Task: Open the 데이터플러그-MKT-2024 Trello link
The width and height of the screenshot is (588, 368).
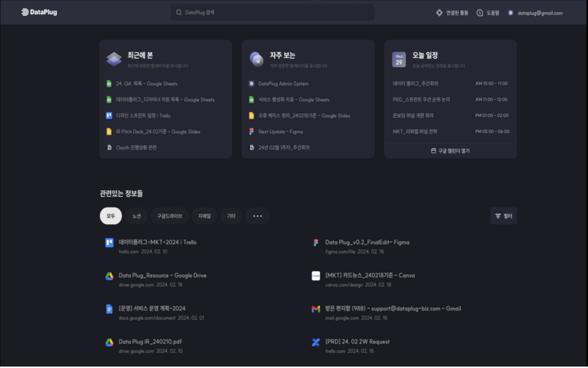Action: (157, 242)
